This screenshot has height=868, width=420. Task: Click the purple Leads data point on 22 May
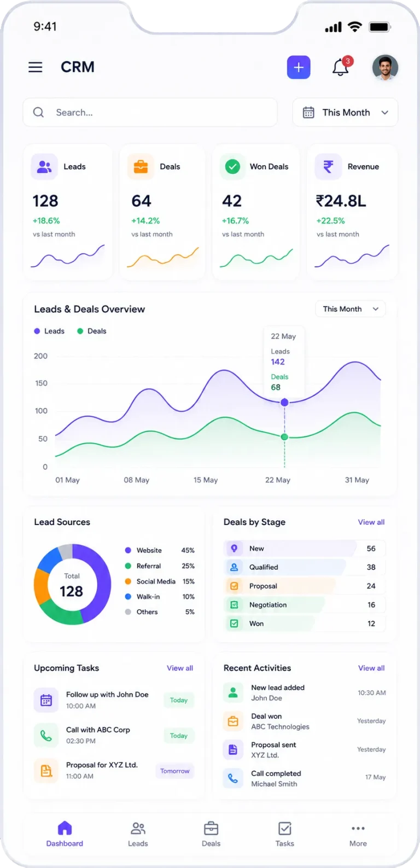click(284, 403)
